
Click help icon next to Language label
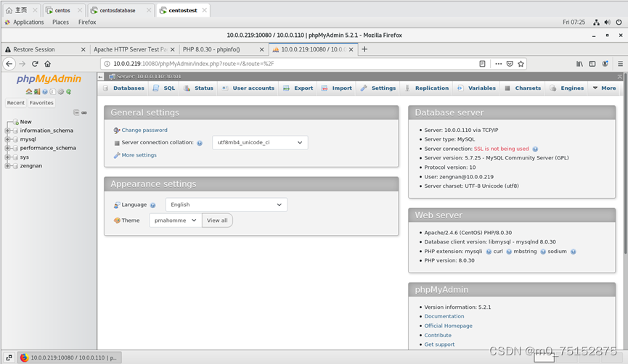click(152, 205)
